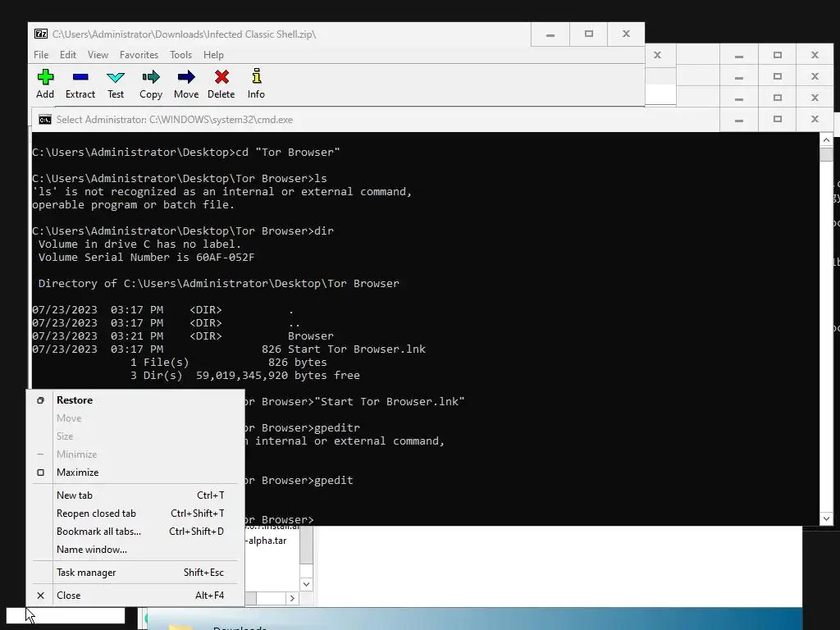Click the cmd.exe window title icon

45,120
